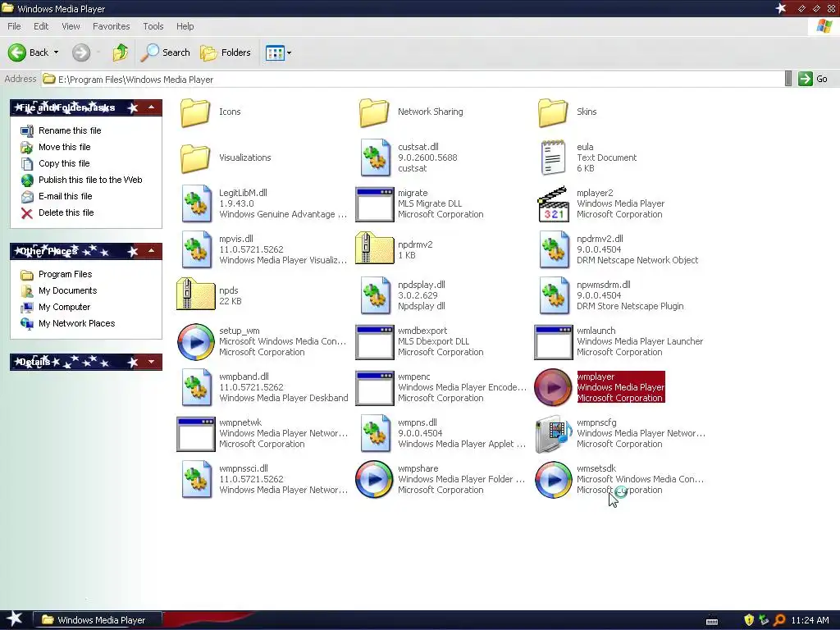Select the mplayer2 clapperboard icon
Viewport: 840px width, 630px height.
click(x=553, y=204)
